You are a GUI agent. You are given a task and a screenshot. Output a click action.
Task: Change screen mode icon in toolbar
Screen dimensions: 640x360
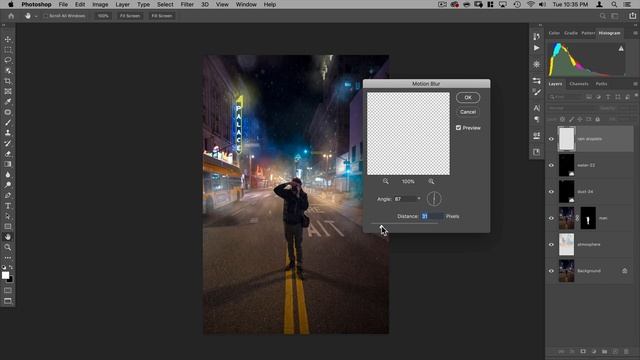(x=8, y=301)
